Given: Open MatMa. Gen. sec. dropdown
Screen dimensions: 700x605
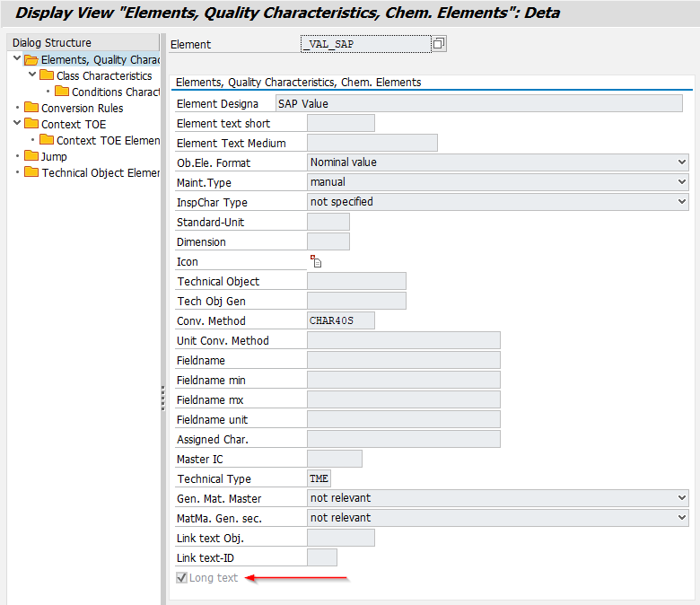Looking at the screenshot, I should (683, 518).
